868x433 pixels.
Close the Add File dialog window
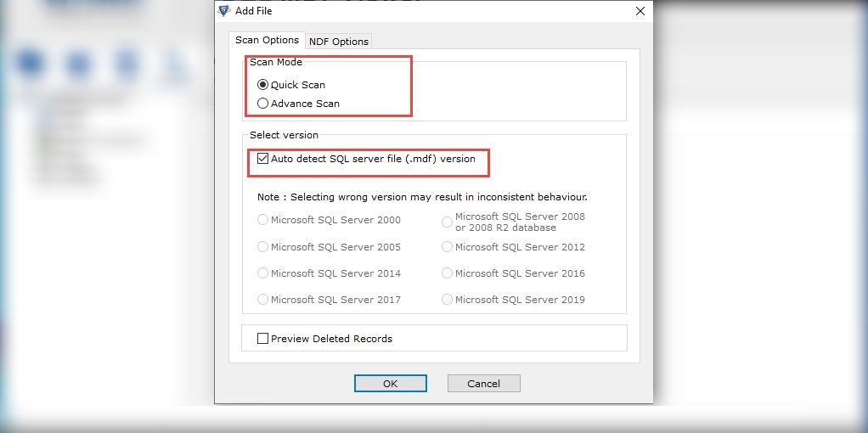point(640,11)
